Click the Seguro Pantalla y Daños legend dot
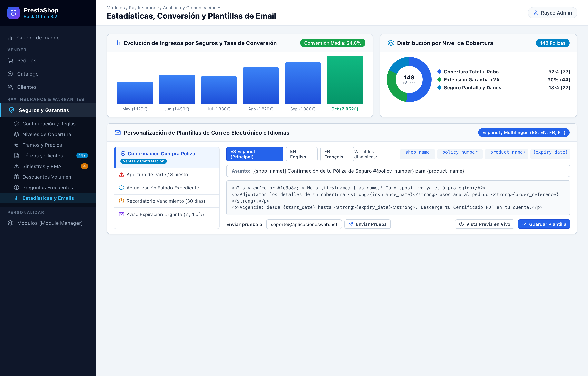Viewport: 588px width, 376px height. point(439,87)
